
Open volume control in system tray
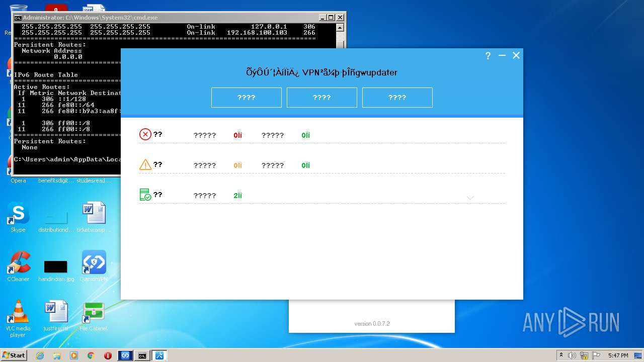pyautogui.click(x=573, y=355)
